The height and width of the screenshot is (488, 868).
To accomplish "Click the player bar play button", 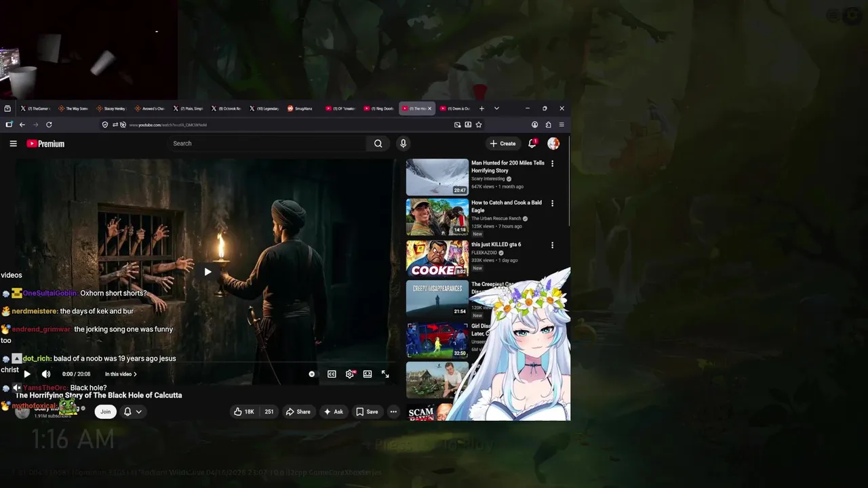I will pos(27,374).
